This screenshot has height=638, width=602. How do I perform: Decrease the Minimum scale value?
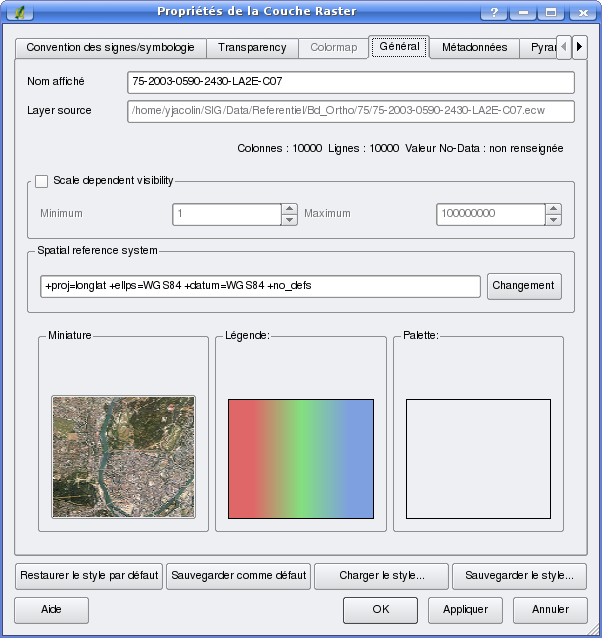point(290,220)
